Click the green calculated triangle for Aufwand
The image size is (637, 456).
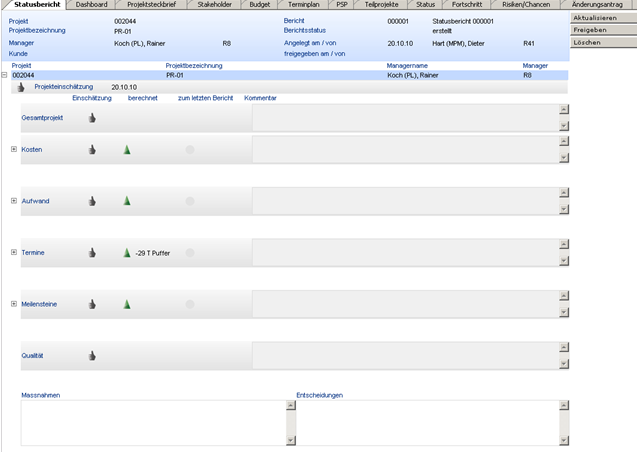tap(127, 201)
